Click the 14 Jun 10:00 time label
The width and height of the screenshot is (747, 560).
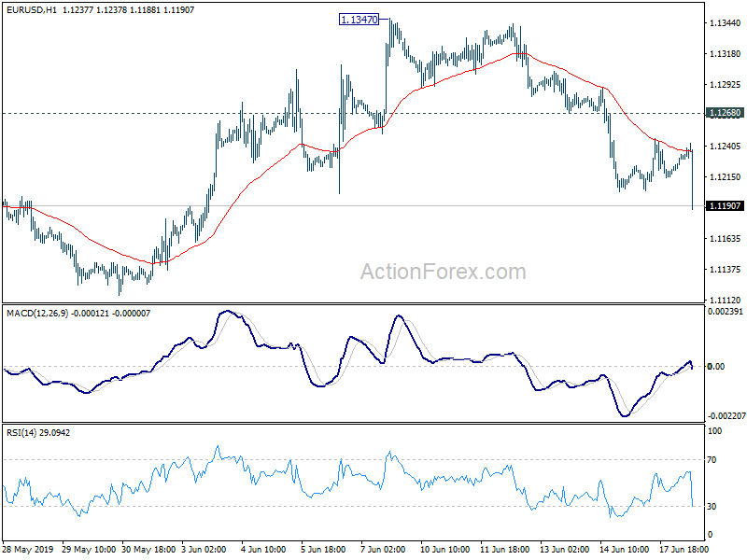624,550
